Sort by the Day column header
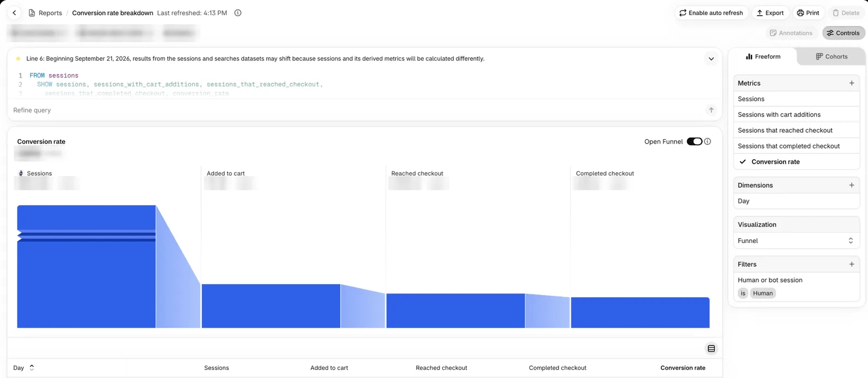 click(x=23, y=368)
